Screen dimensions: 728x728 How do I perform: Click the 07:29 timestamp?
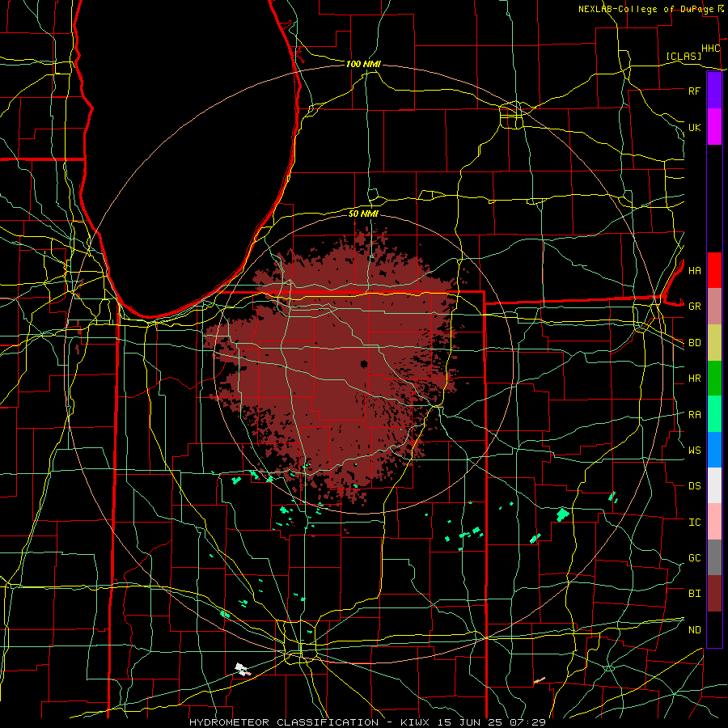coord(529,722)
